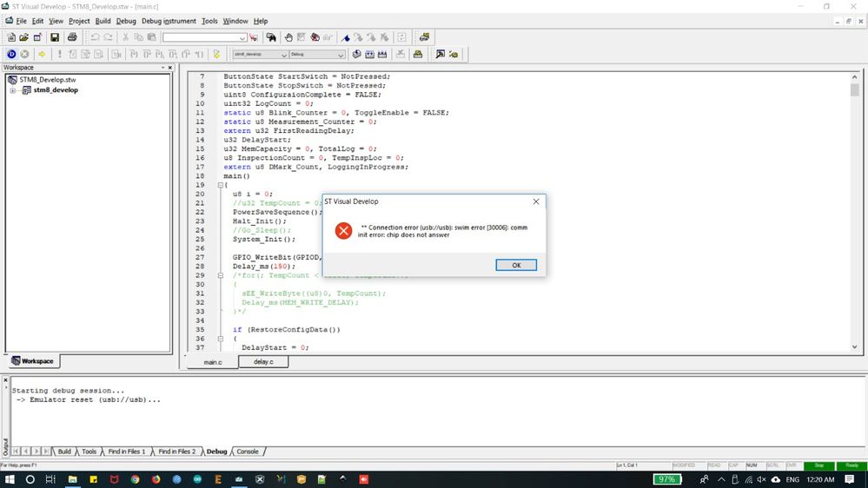Viewport: 868px width, 488px height.
Task: Click the Print toolbar icon
Action: (x=72, y=37)
